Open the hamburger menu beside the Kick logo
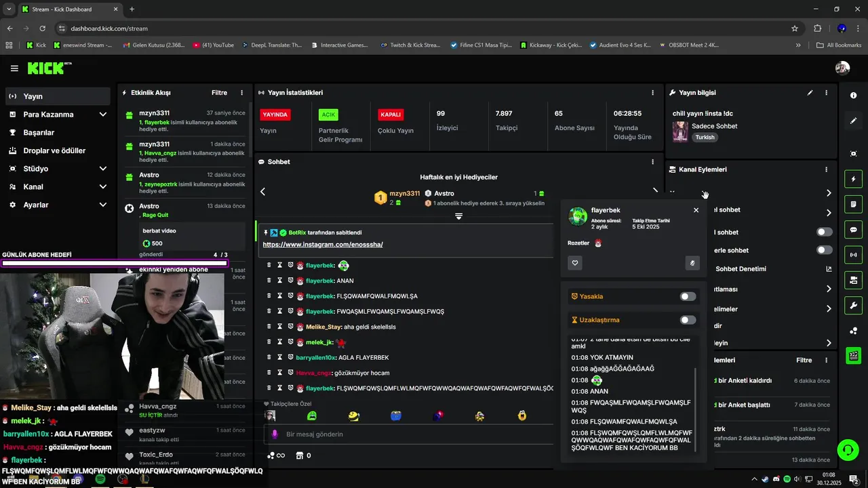The image size is (868, 488). tap(14, 68)
